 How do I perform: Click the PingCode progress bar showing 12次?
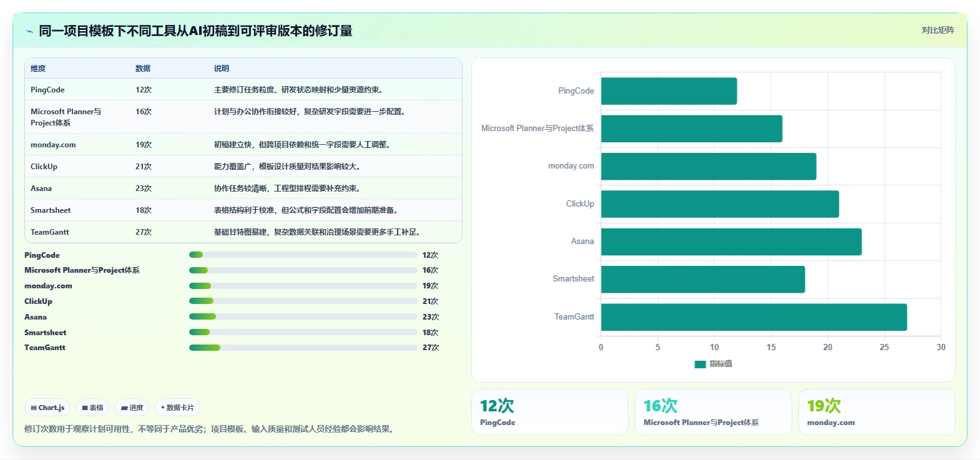(303, 255)
